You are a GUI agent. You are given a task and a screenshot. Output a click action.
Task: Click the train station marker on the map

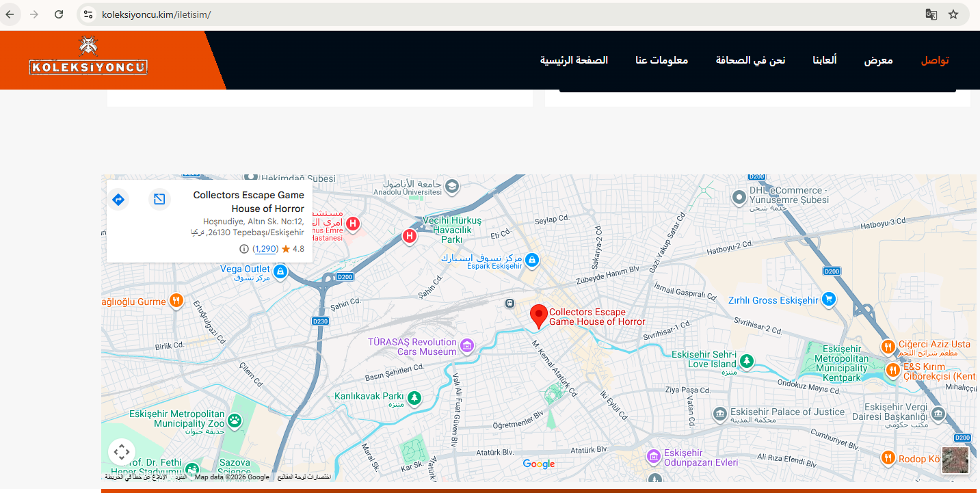(x=509, y=303)
